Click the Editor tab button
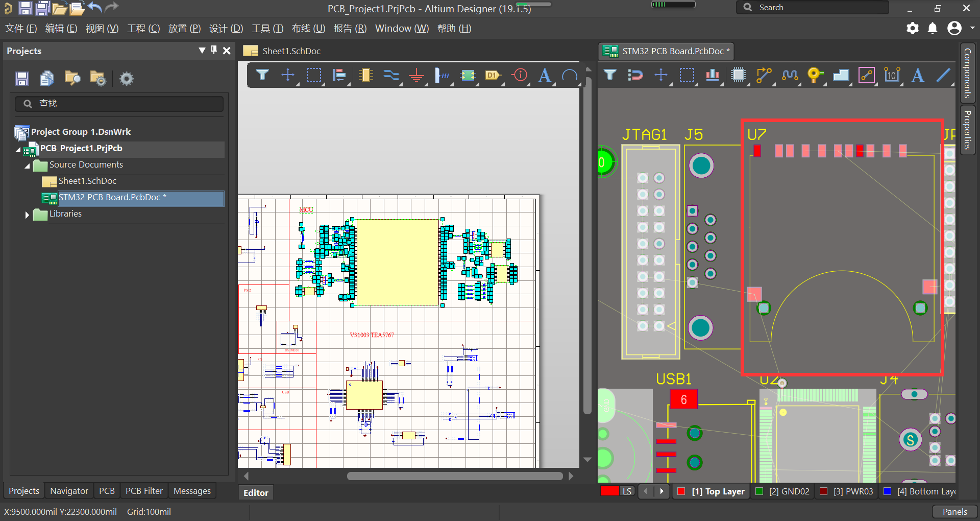Image resolution: width=980 pixels, height=521 pixels. 256,493
